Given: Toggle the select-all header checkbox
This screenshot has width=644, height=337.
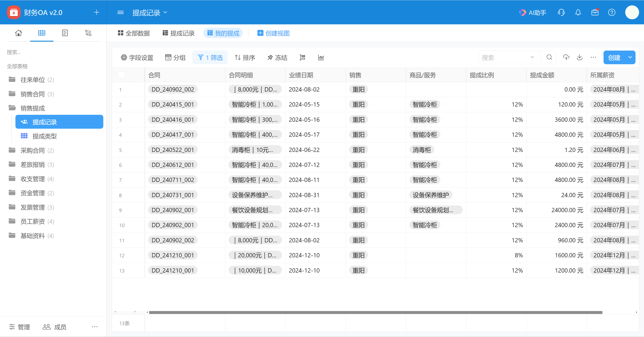Looking at the screenshot, I should click(x=121, y=75).
